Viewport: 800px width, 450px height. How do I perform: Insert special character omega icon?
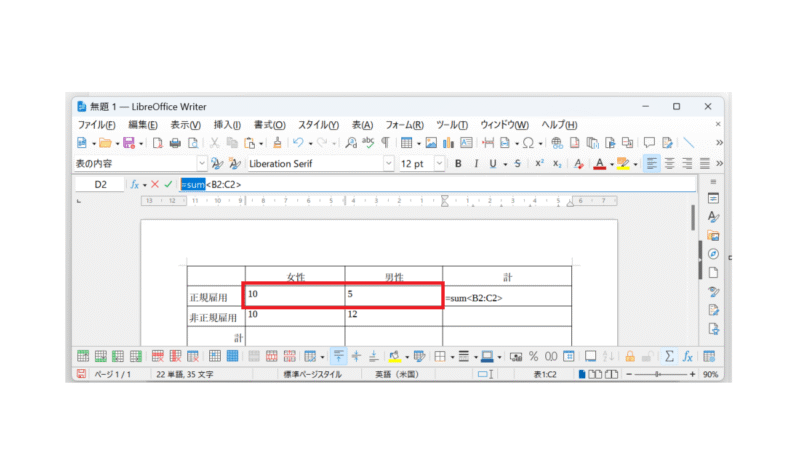[x=529, y=143]
